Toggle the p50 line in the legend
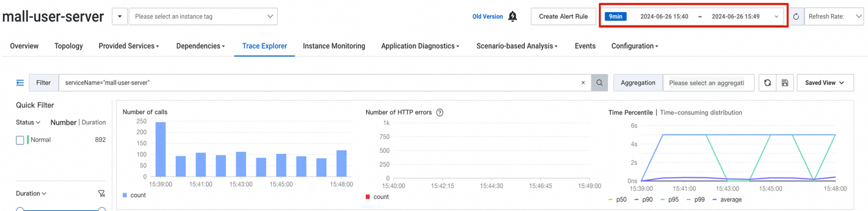 [618, 199]
